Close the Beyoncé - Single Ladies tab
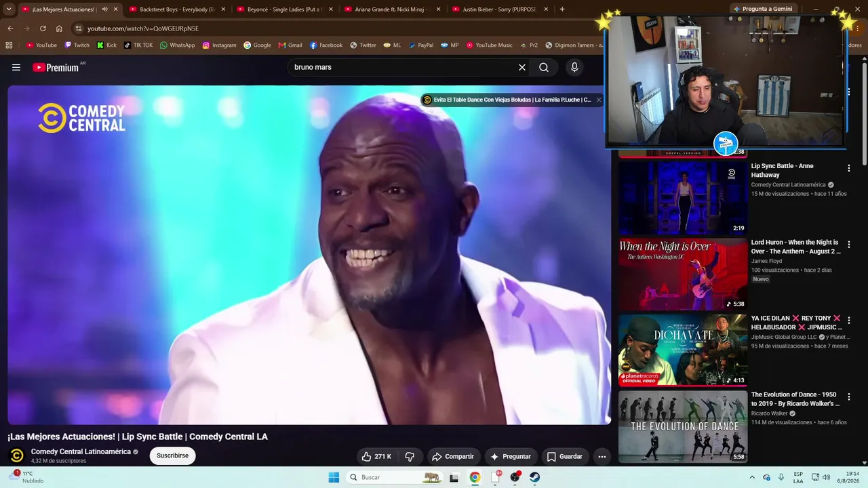 click(x=331, y=9)
